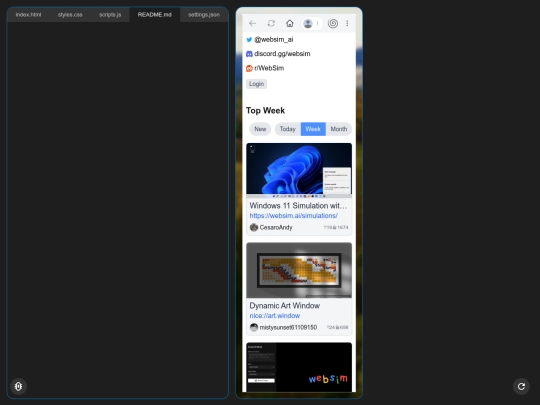Screen dimensions: 540x405
Task: Go back with the browser back arrow
Action: click(x=252, y=23)
